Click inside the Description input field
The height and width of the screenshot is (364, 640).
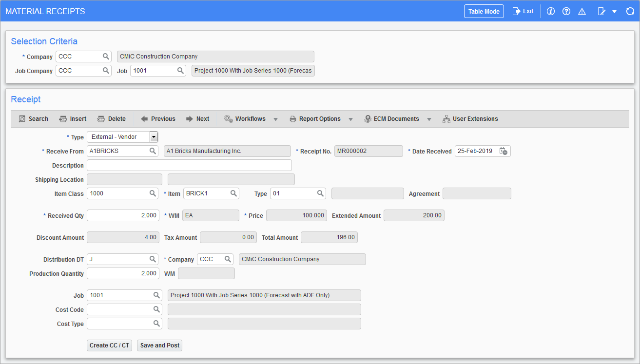189,165
